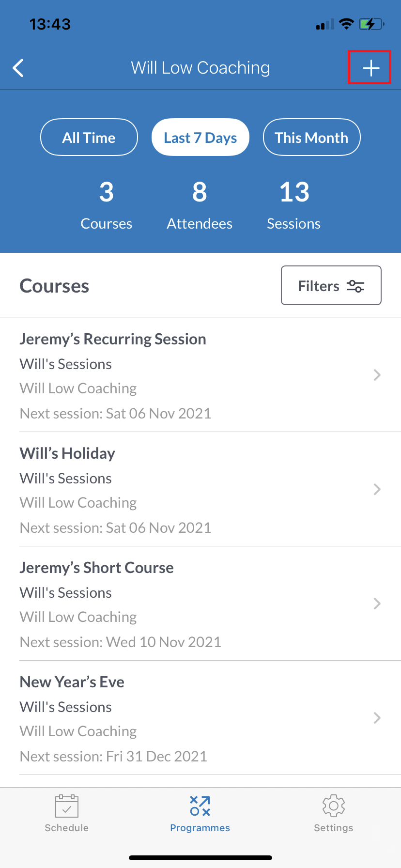Tap the 8 Attendees statistic
The image size is (401, 868).
[200, 204]
